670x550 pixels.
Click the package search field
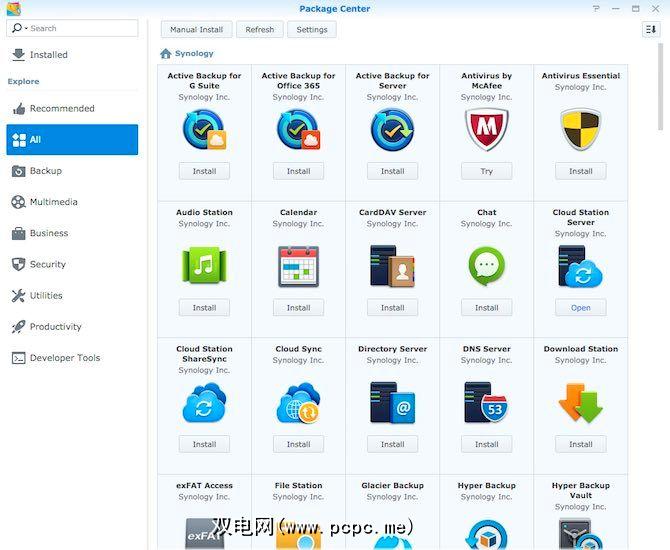tap(72, 28)
